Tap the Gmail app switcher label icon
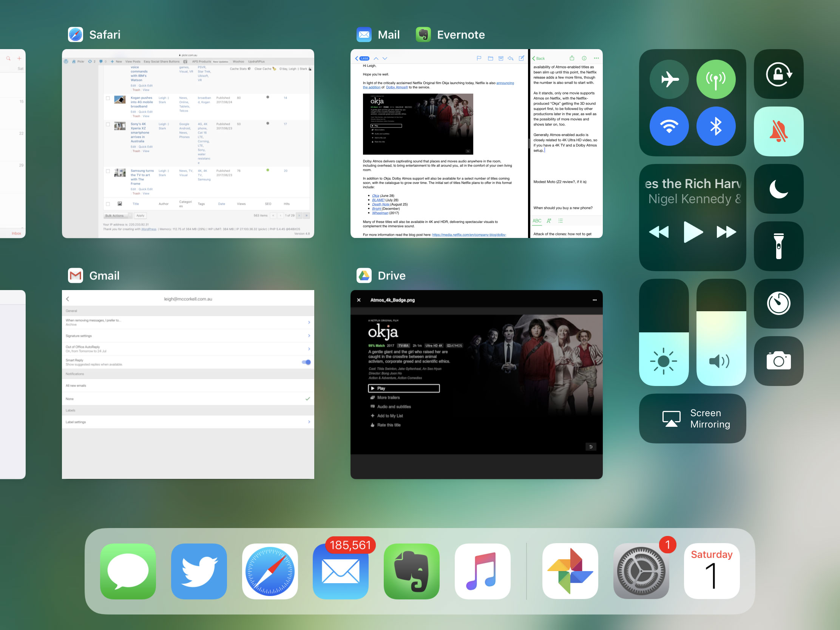The height and width of the screenshot is (630, 840). [x=76, y=275]
